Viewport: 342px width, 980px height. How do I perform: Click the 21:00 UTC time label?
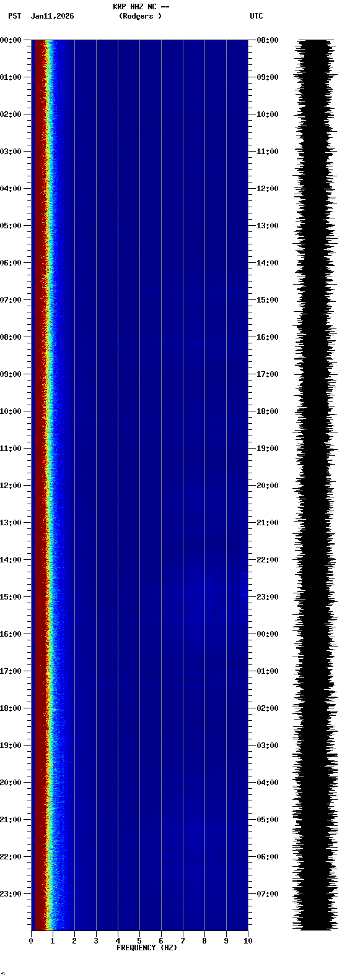[x=268, y=523]
